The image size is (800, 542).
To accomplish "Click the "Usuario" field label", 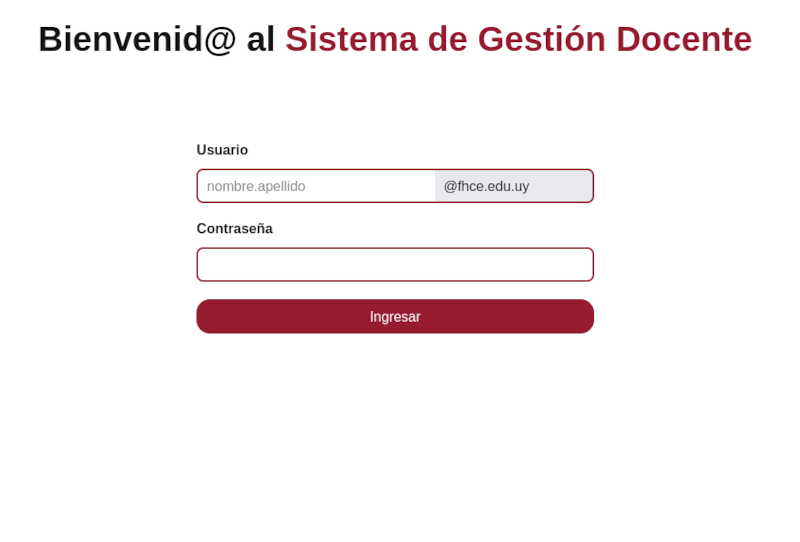I will tap(222, 150).
